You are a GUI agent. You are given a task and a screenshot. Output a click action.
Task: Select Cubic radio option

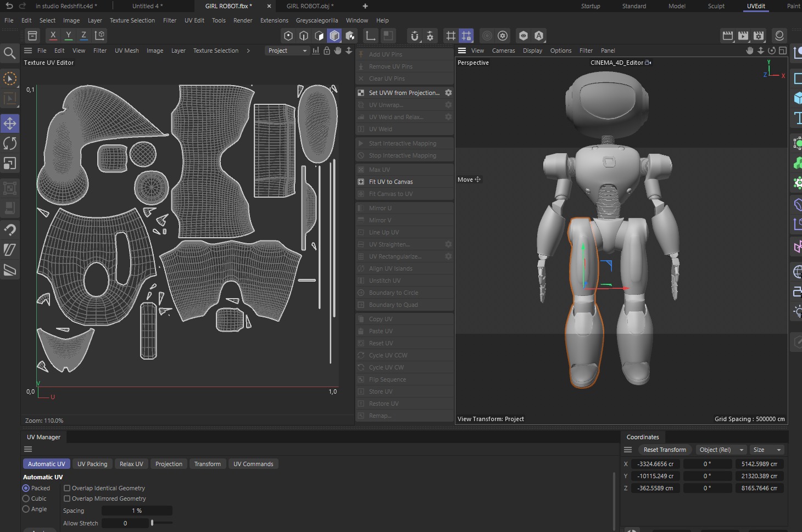tap(26, 499)
